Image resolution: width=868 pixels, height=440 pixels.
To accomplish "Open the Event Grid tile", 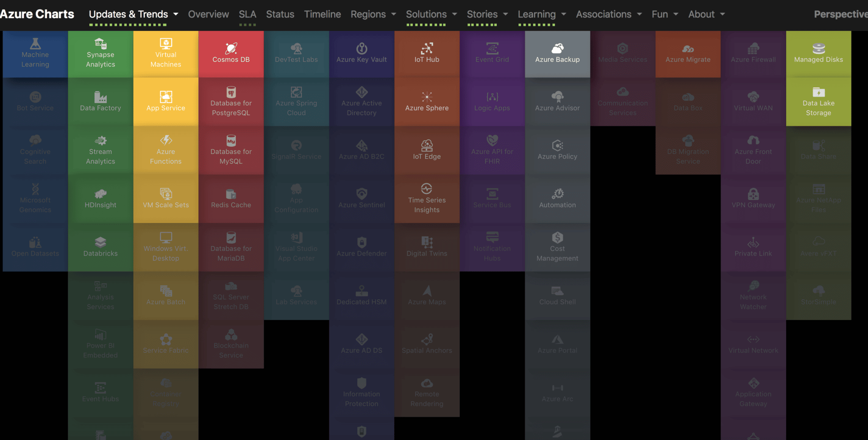I will (492, 54).
